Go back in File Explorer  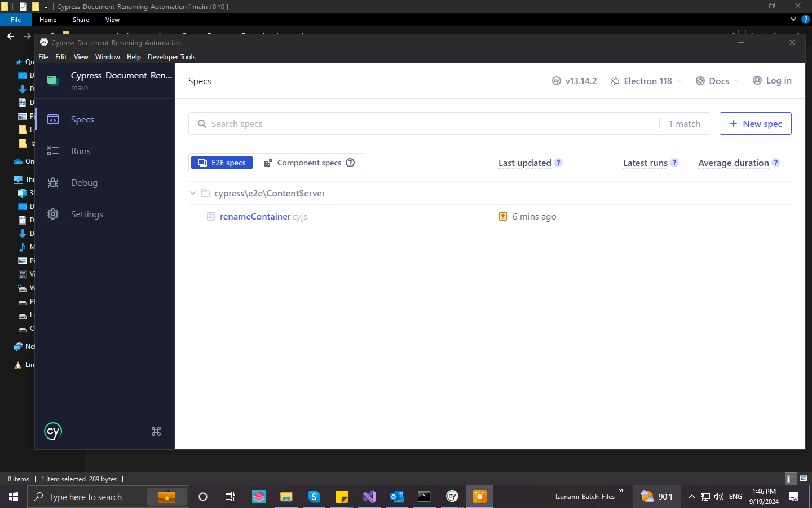coord(11,36)
